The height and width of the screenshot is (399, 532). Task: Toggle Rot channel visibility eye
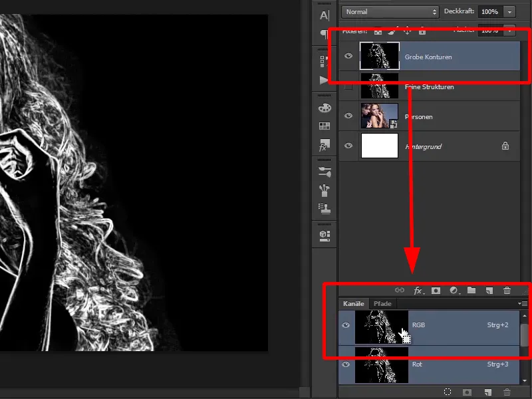point(346,364)
